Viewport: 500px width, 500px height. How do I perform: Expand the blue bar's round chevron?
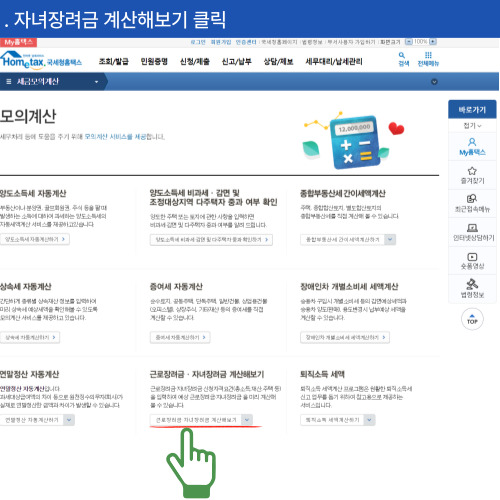pyautogui.click(x=434, y=82)
